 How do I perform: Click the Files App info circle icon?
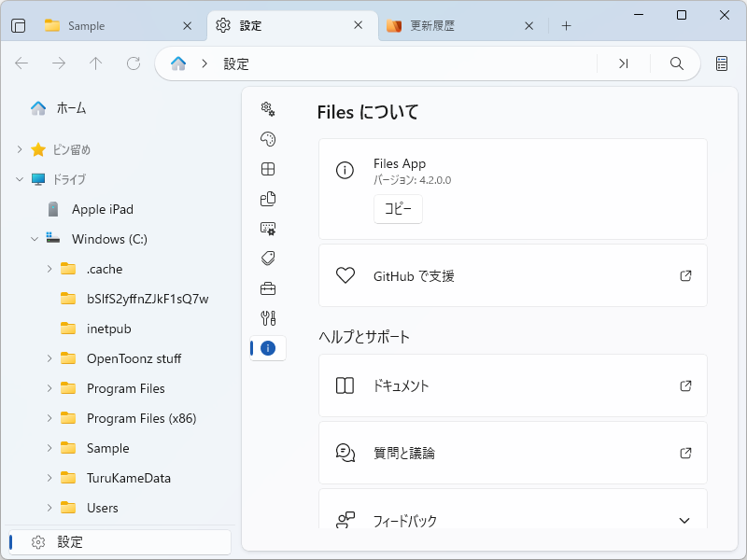(x=345, y=170)
